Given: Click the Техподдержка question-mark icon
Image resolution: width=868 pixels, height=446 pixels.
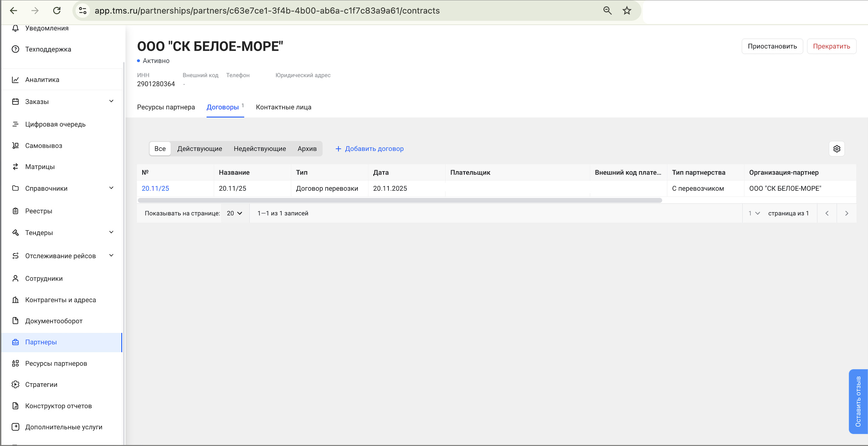Looking at the screenshot, I should (x=15, y=49).
